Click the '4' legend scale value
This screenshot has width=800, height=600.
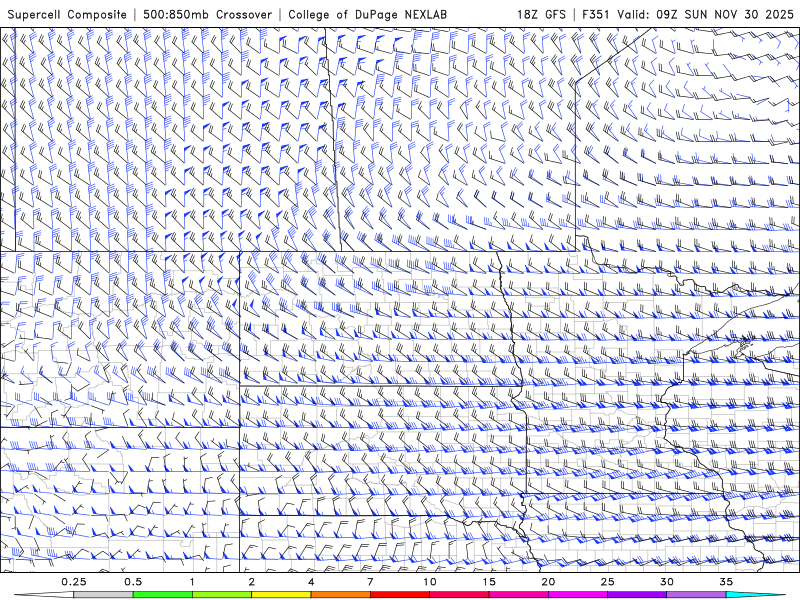click(311, 582)
